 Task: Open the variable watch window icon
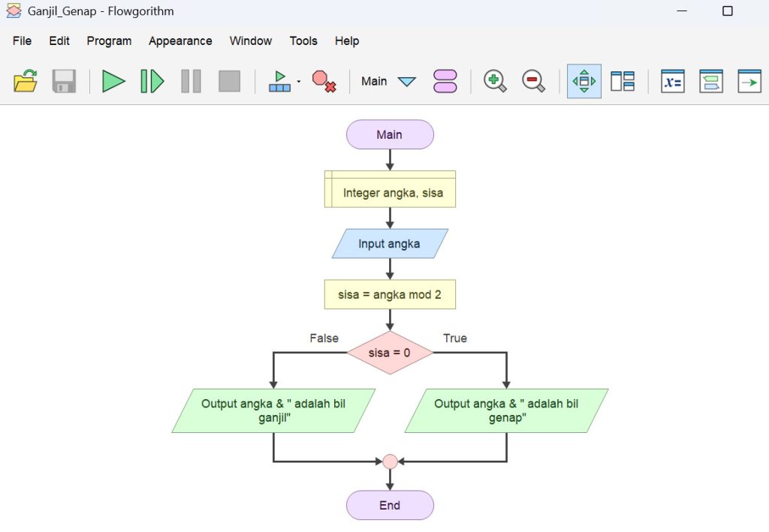pos(672,81)
